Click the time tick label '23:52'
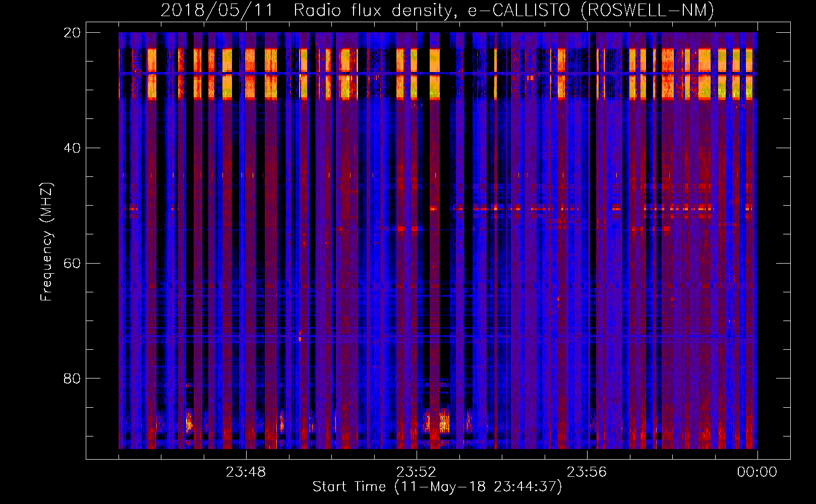816x504 pixels. [416, 472]
